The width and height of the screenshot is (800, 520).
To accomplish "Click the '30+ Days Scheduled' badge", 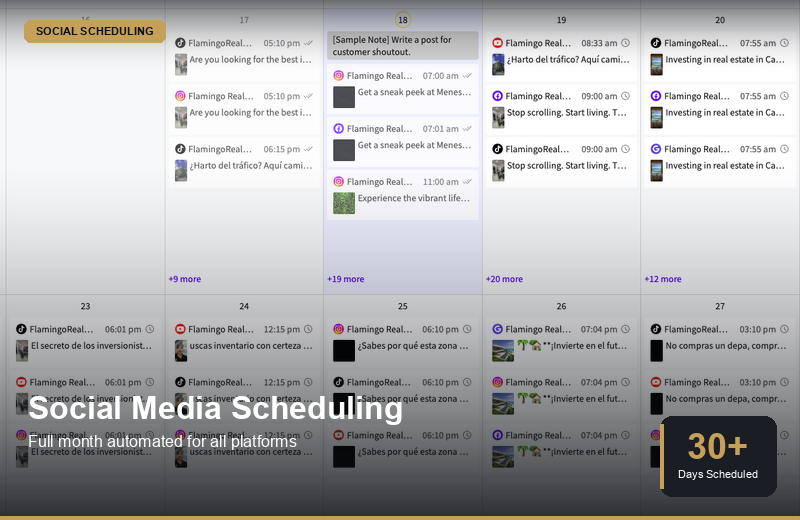I will 718,456.
